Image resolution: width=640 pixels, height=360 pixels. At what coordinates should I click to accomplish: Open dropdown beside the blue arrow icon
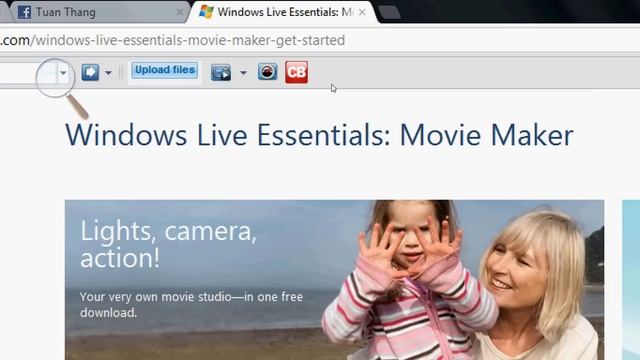(108, 73)
